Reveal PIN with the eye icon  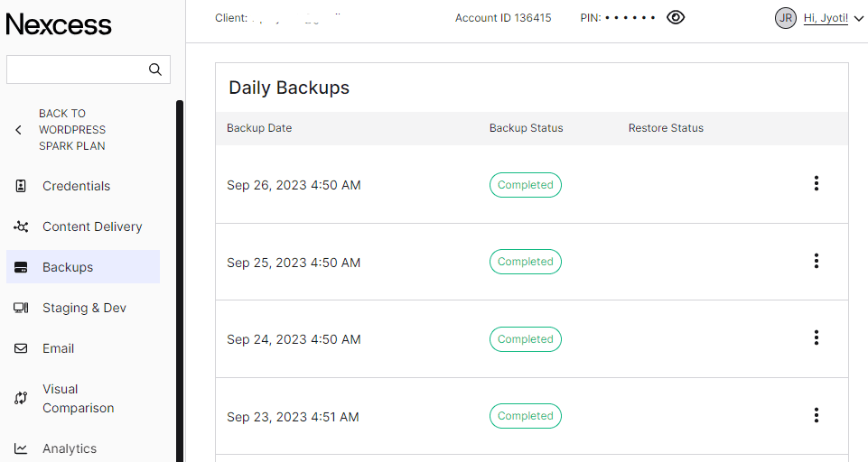coord(676,18)
